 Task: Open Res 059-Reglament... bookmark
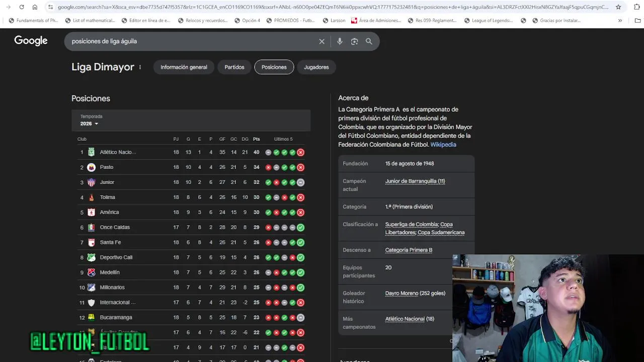[432, 21]
